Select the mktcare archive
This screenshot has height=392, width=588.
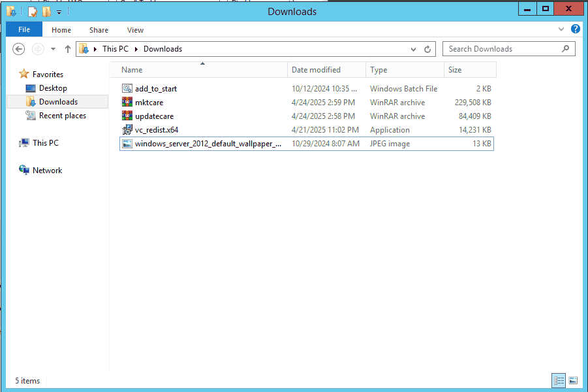click(306, 103)
